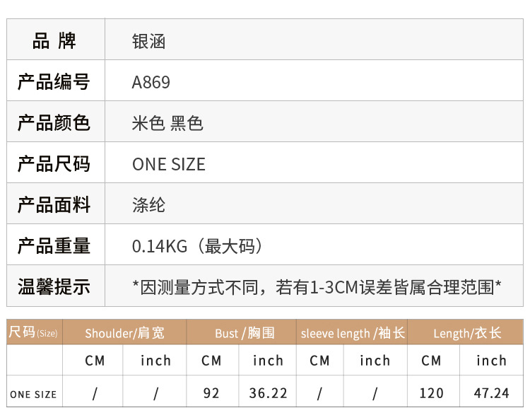Image resolution: width=530 pixels, height=420 pixels.
Task: Click the 产品重量 row label
Action: (54, 246)
